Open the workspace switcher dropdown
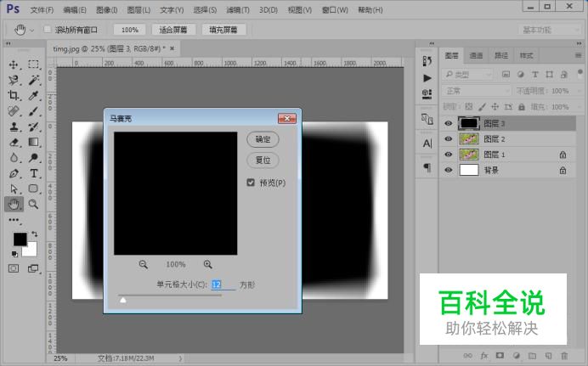 click(x=549, y=30)
